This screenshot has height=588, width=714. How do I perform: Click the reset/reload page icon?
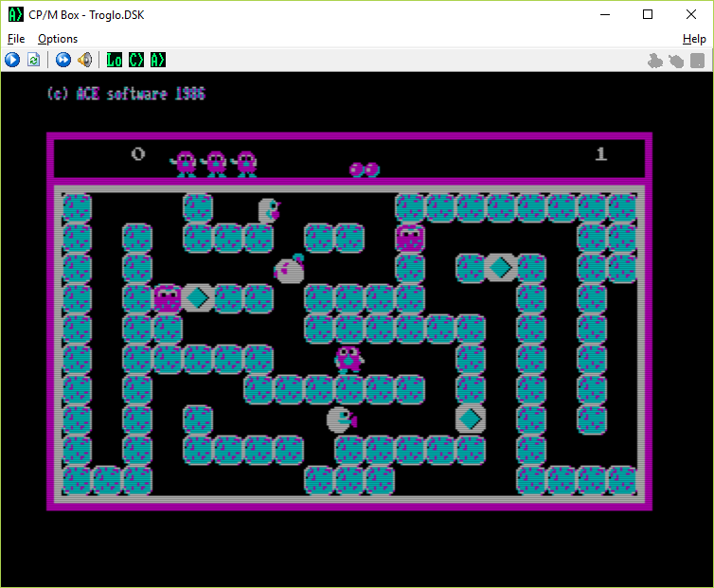tap(34, 60)
